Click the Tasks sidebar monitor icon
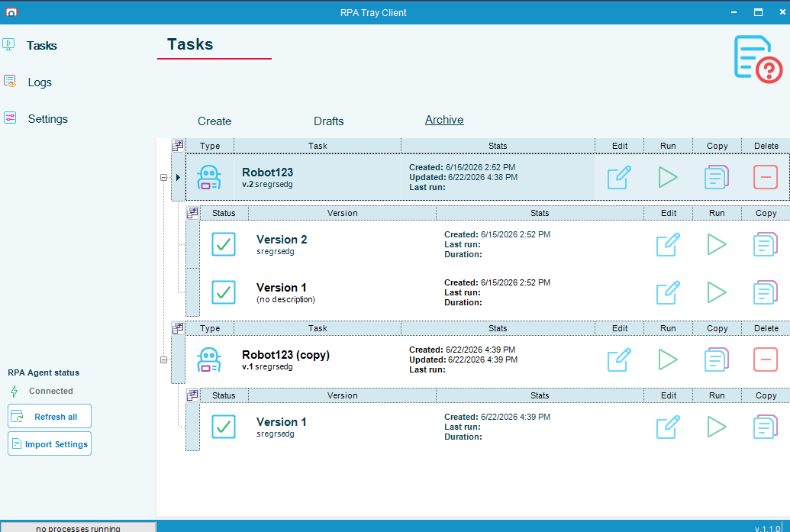Image resolution: width=790 pixels, height=532 pixels. (8, 44)
